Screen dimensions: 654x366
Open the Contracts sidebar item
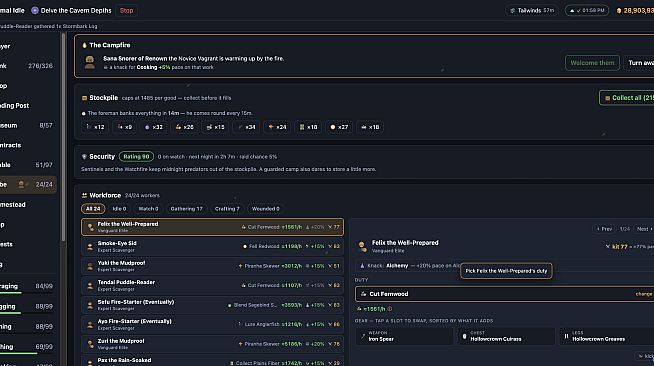27,145
